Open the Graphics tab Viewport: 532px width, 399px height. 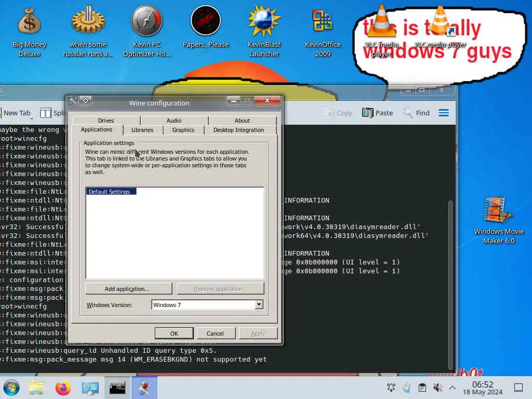point(183,130)
